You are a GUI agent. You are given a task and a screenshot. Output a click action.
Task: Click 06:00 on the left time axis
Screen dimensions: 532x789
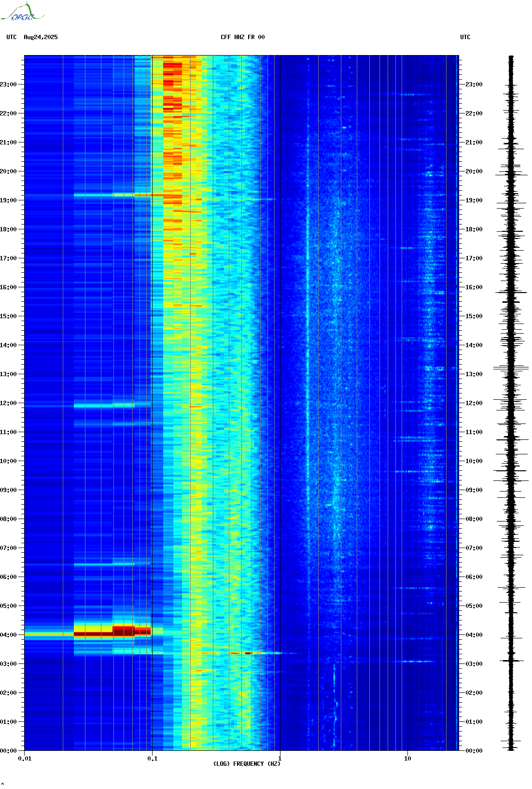point(8,577)
